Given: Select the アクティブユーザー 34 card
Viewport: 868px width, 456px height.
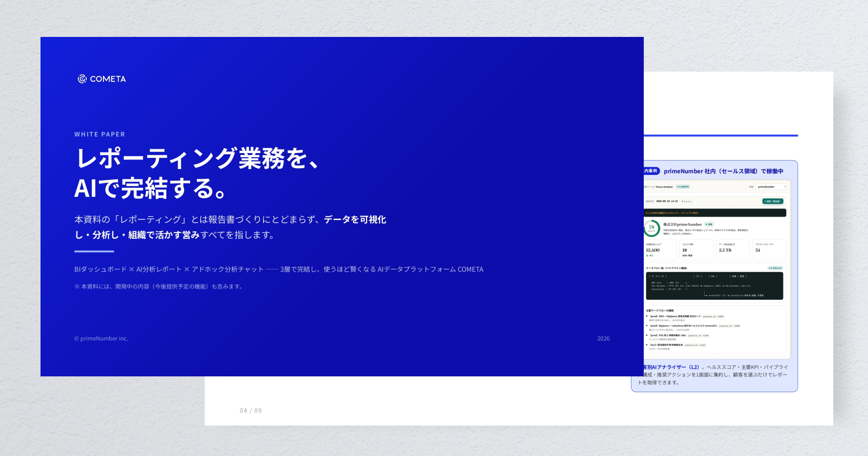Looking at the screenshot, I should click(x=769, y=250).
